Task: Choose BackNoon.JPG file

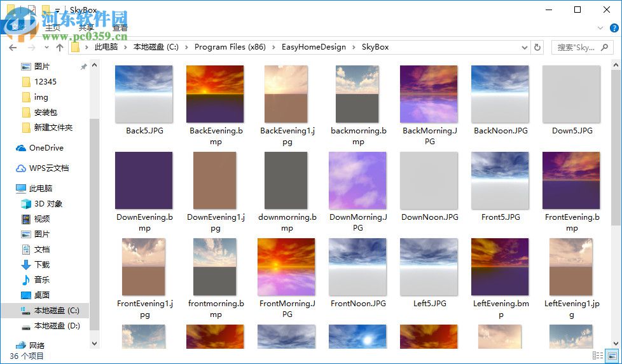Action: [501, 94]
